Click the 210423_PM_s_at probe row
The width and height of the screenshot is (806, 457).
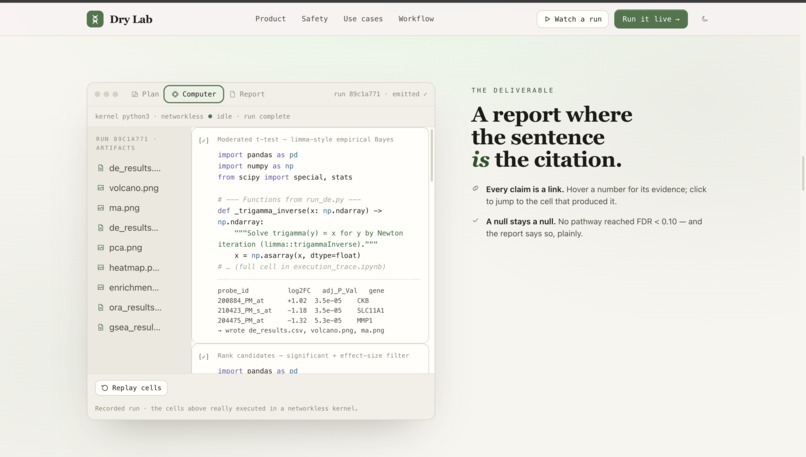(301, 310)
